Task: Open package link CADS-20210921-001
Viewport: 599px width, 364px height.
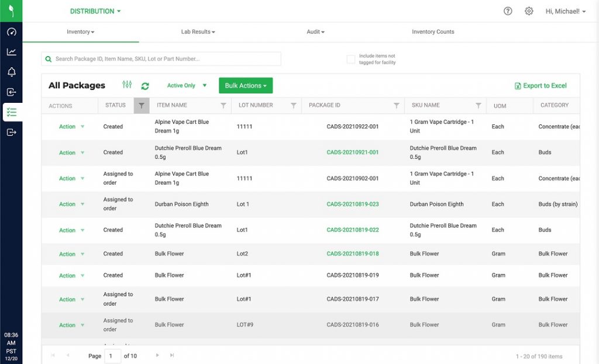Action: (x=353, y=152)
